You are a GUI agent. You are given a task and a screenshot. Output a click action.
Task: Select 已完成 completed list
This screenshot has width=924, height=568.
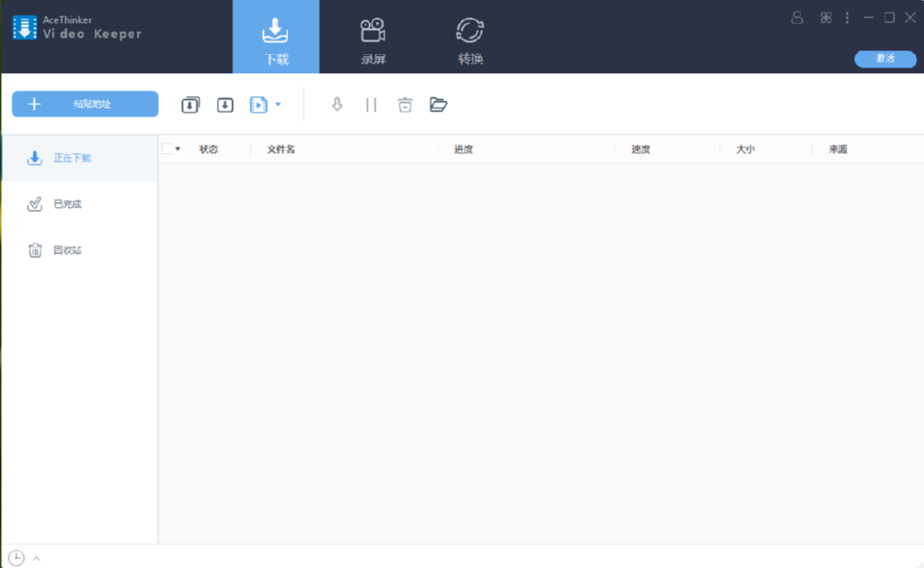click(80, 204)
